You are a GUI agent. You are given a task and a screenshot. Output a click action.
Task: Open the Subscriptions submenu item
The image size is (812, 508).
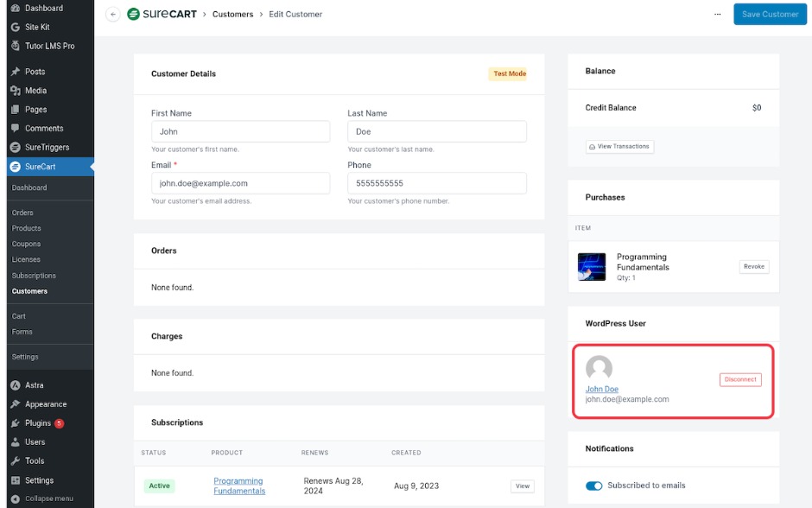coord(34,276)
